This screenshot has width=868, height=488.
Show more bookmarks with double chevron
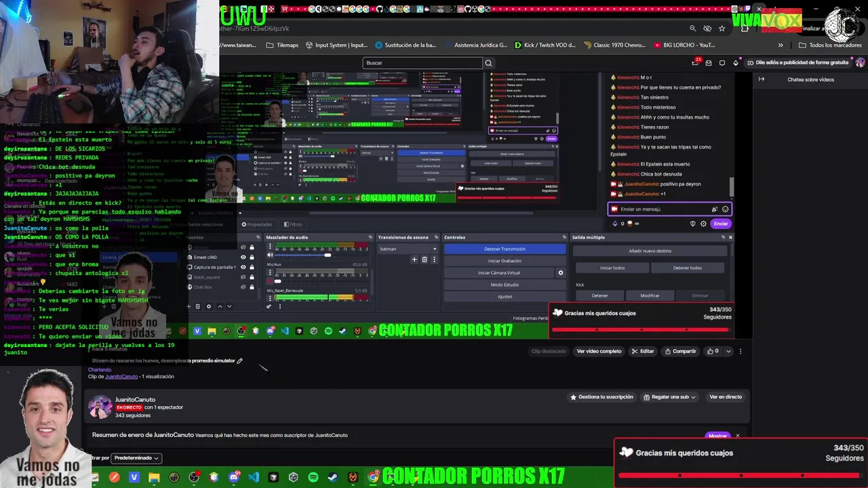point(781,45)
